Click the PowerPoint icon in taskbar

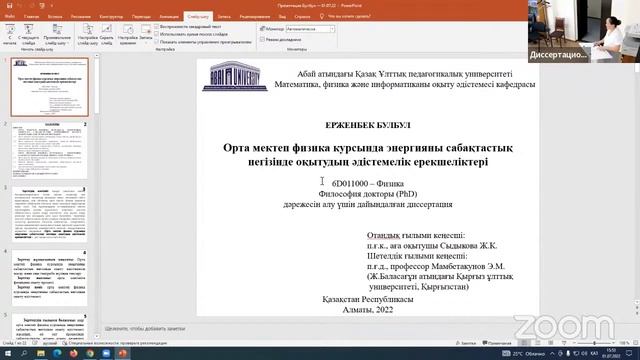click(x=122, y=353)
